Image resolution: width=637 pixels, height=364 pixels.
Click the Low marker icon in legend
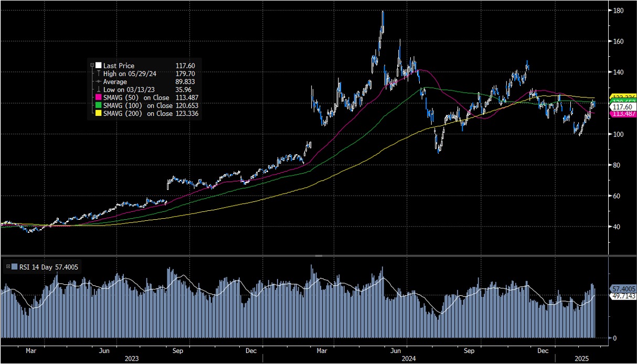point(98,90)
